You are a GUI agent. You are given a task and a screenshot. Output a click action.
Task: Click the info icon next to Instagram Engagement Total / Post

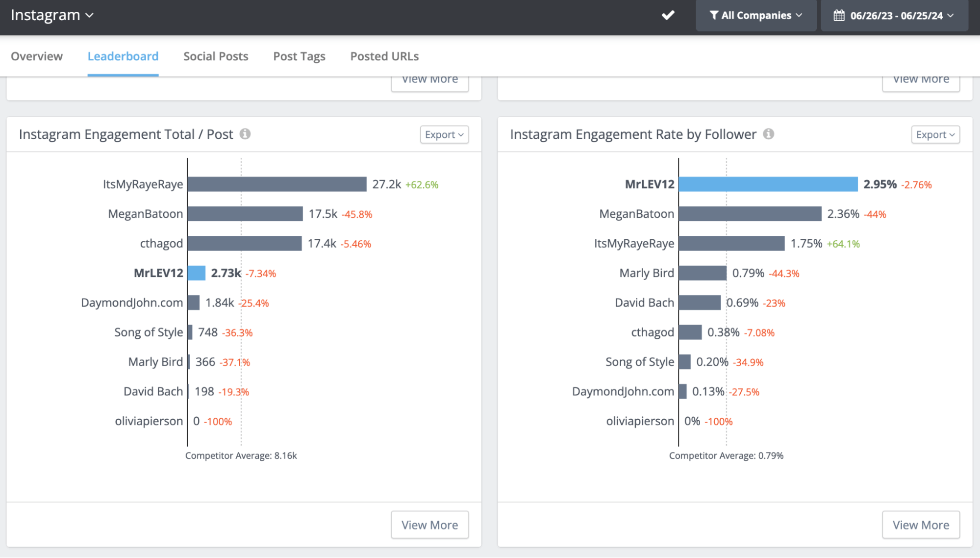(x=246, y=133)
